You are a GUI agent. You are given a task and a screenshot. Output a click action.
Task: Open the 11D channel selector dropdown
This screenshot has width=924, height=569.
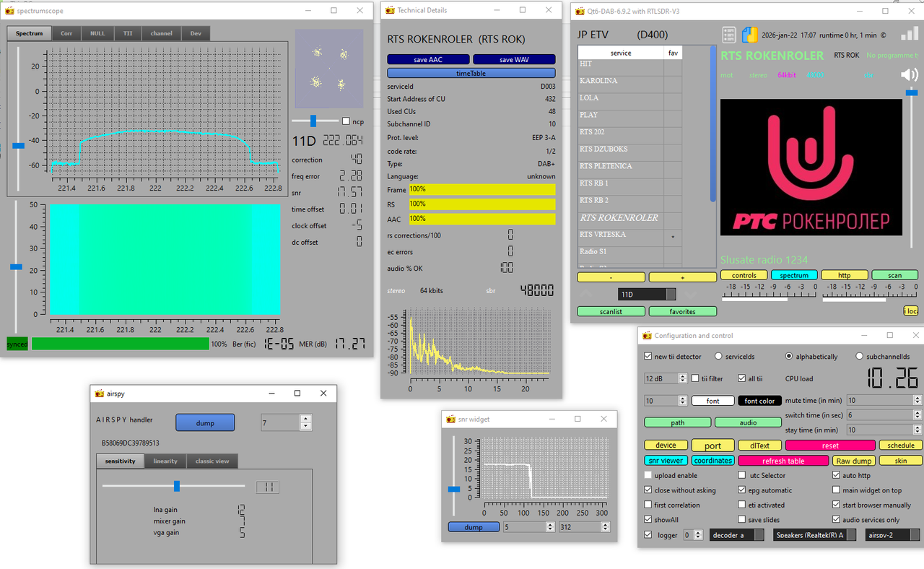pos(647,295)
